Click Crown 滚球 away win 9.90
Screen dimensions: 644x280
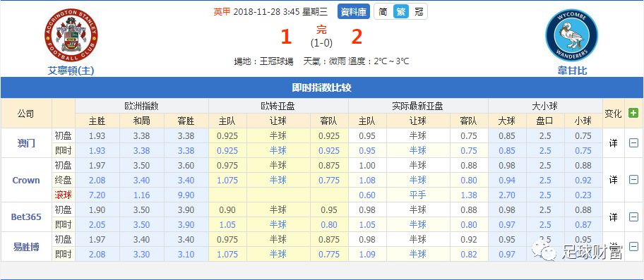(186, 195)
